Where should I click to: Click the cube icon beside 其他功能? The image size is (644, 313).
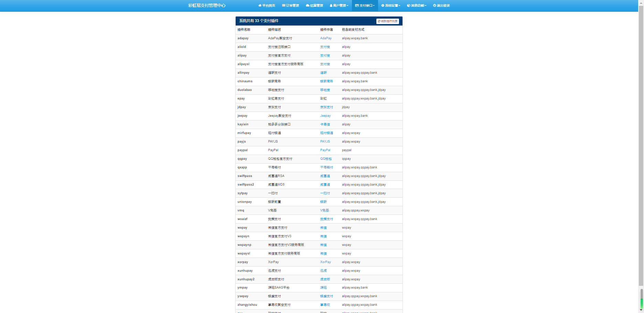click(409, 6)
